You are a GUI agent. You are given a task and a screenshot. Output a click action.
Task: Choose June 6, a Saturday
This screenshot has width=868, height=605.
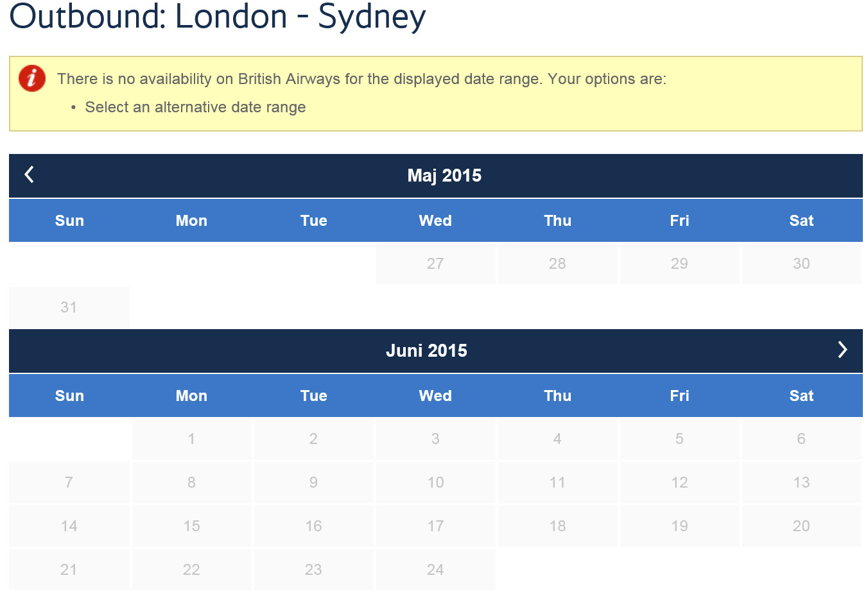(x=801, y=438)
